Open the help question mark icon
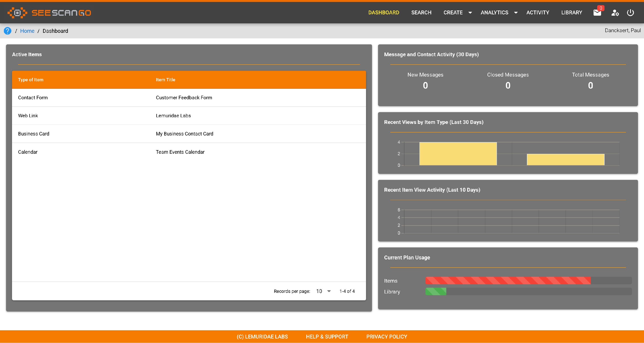Screen dimensions: 644x343 click(x=8, y=31)
